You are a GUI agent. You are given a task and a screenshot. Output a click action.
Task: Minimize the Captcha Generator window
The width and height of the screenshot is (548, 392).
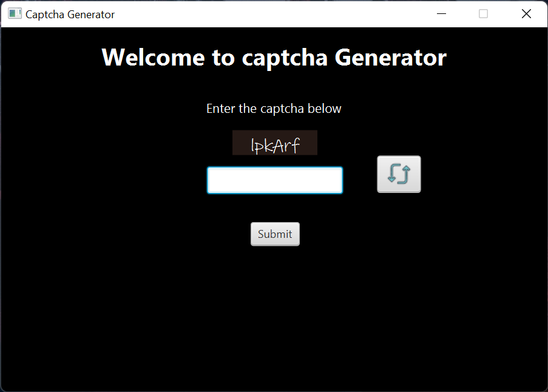point(441,13)
